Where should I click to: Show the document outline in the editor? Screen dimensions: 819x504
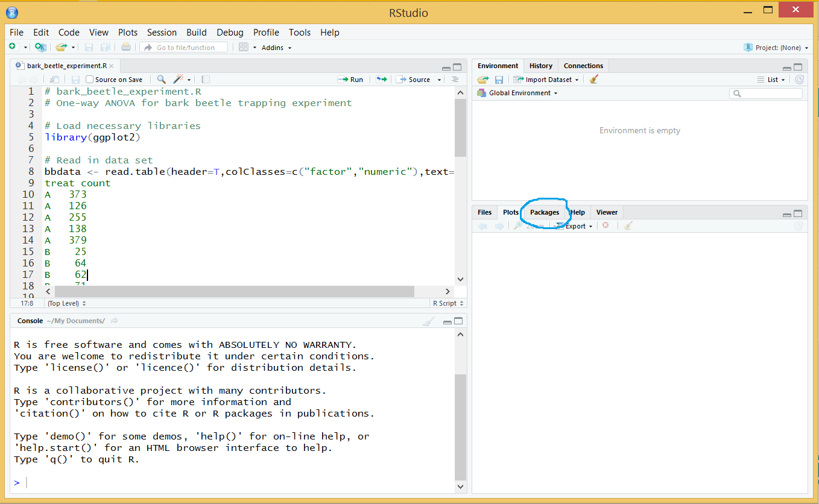[x=455, y=80]
